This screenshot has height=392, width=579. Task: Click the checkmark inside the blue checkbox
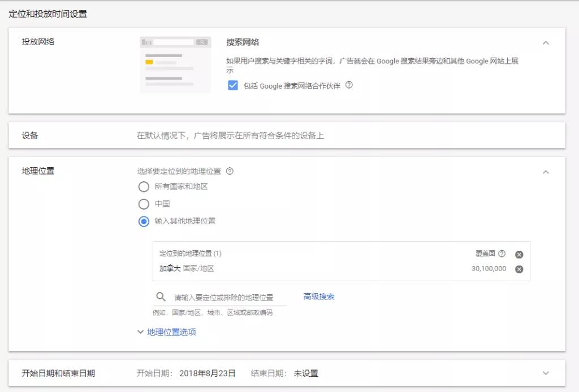pos(232,86)
